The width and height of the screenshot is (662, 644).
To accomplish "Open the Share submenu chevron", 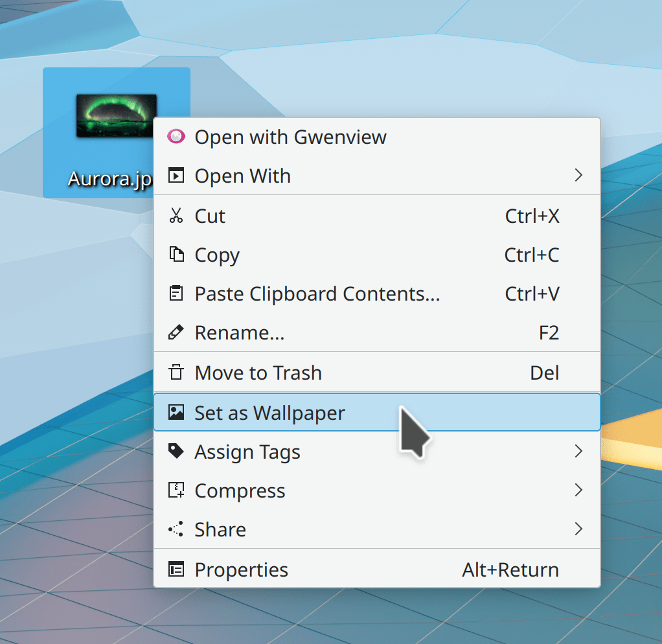I will tap(578, 529).
